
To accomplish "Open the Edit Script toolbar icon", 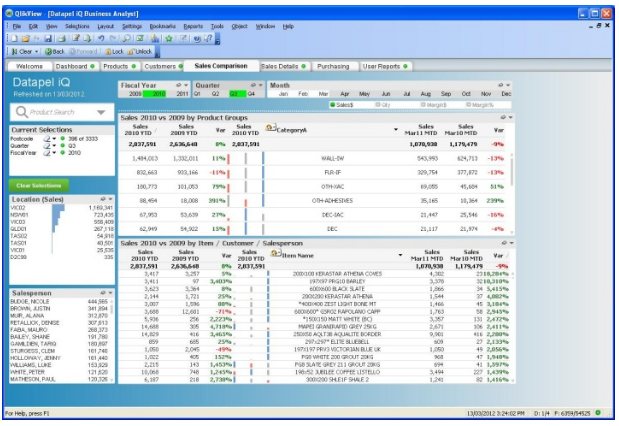I will (x=76, y=39).
